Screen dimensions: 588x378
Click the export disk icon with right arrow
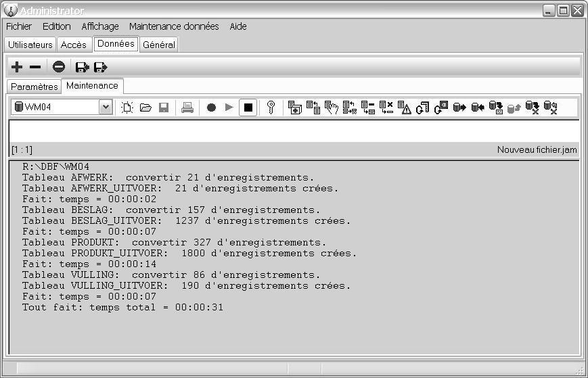tap(101, 67)
